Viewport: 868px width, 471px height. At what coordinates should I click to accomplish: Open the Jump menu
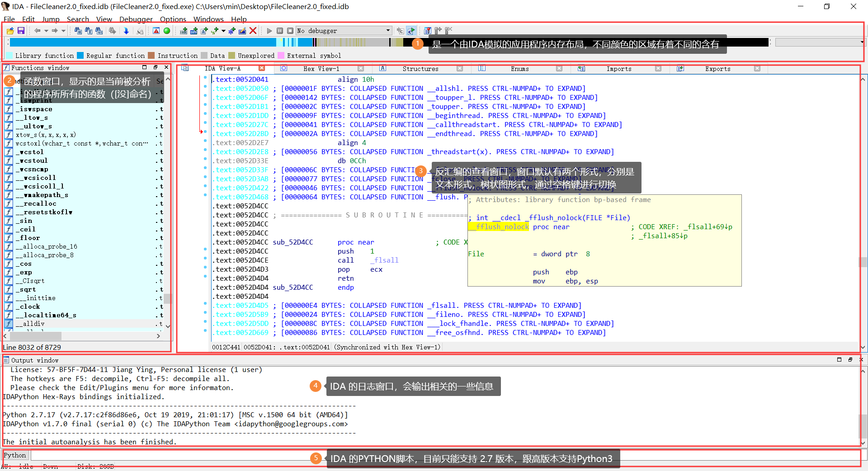click(x=51, y=19)
